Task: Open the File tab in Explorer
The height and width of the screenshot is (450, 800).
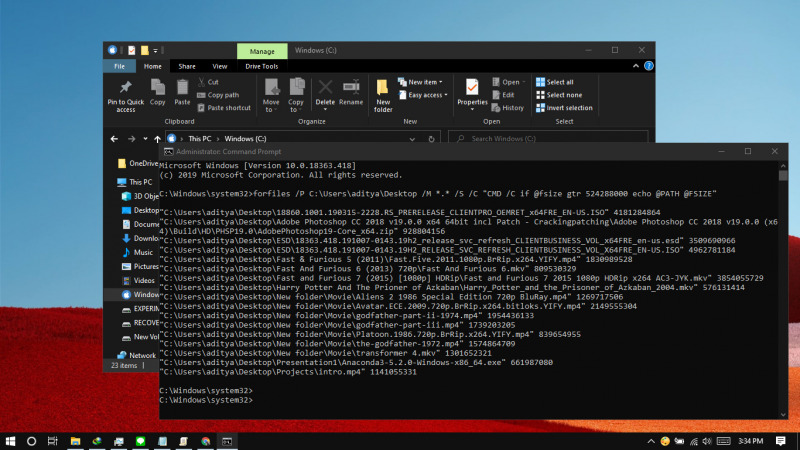Action: tap(119, 66)
